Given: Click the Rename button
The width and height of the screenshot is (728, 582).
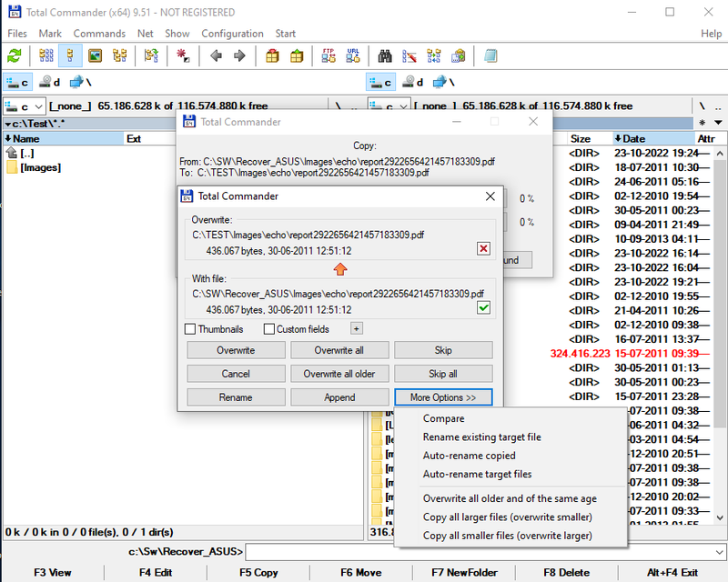Looking at the screenshot, I should pyautogui.click(x=236, y=397).
